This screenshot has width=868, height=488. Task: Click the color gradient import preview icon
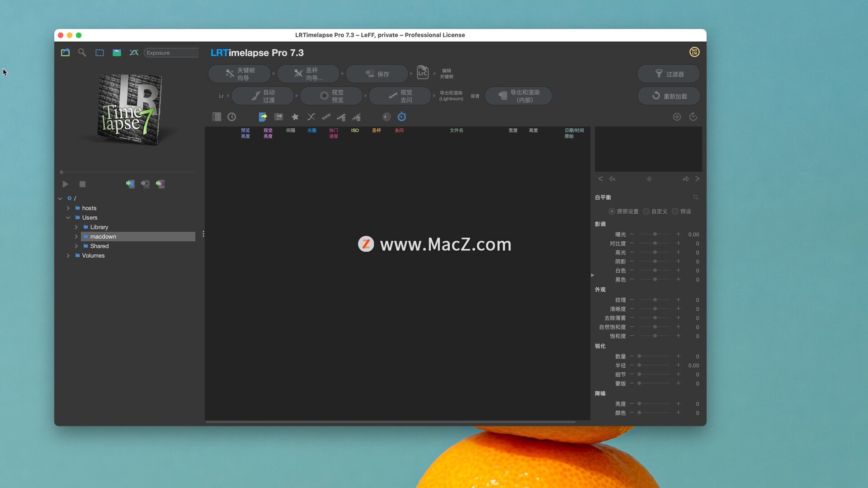(x=160, y=184)
